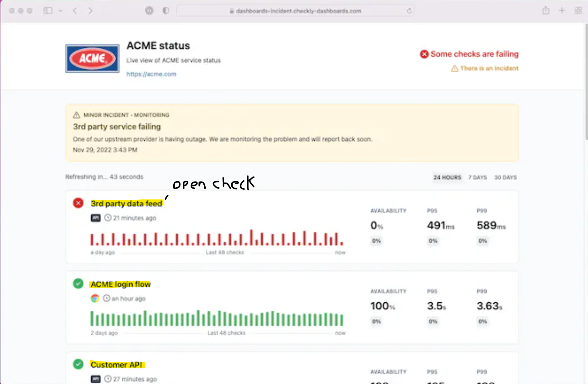
Task: Show the Safari tab overview grid
Action: click(x=578, y=11)
